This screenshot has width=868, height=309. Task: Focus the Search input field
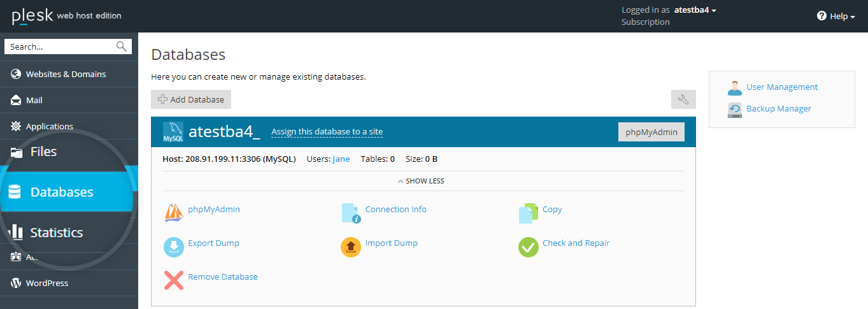[60, 47]
